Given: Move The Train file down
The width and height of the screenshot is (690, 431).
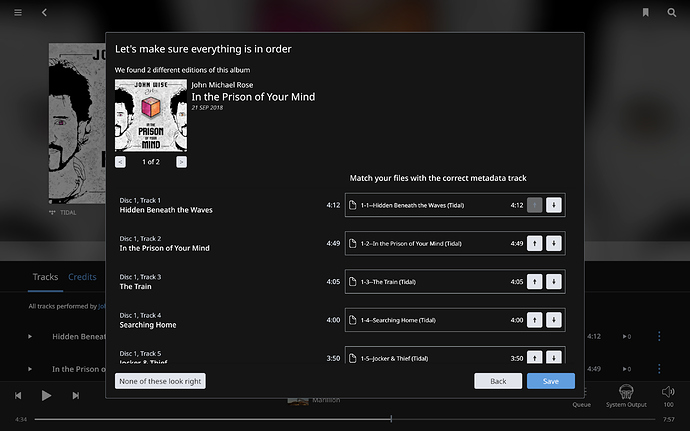Looking at the screenshot, I should click(x=554, y=282).
